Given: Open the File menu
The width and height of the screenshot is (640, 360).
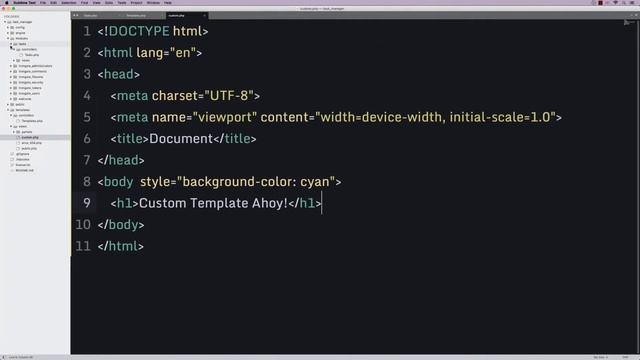Looking at the screenshot, I should (43, 2).
